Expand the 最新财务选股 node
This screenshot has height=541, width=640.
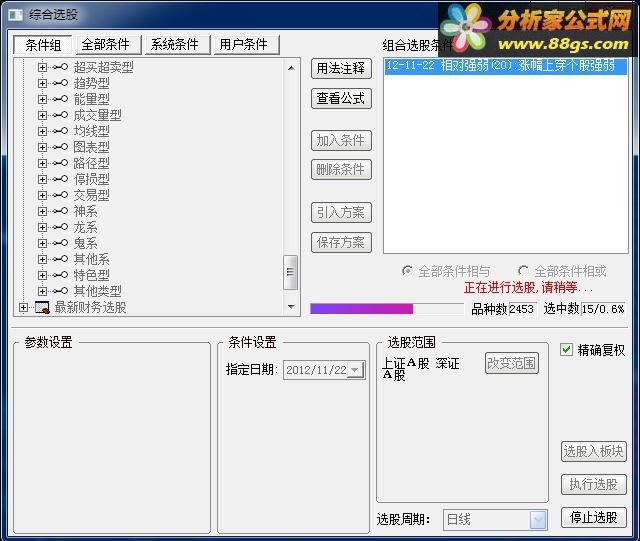point(23,307)
